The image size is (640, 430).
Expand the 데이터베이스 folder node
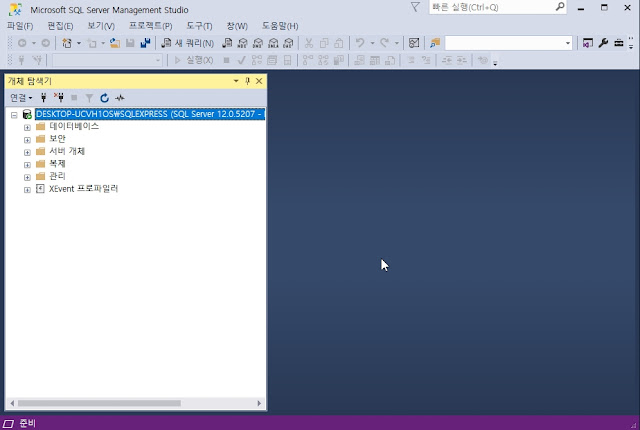tap(27, 128)
